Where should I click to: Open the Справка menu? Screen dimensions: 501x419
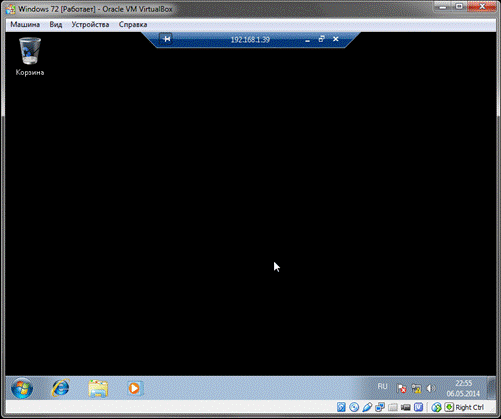133,24
